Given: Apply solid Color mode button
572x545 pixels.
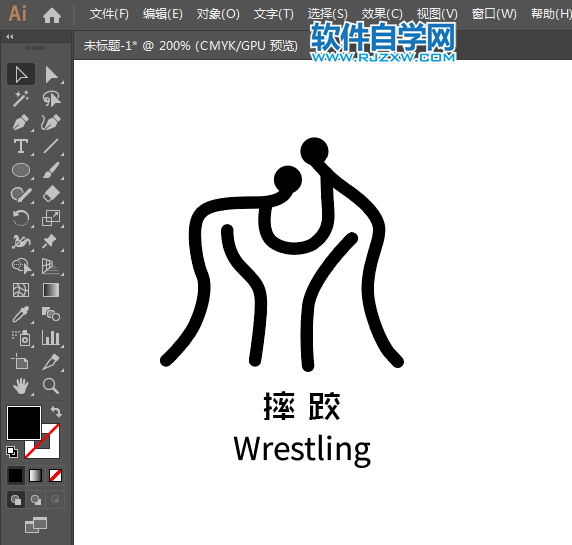Looking at the screenshot, I should (x=16, y=475).
